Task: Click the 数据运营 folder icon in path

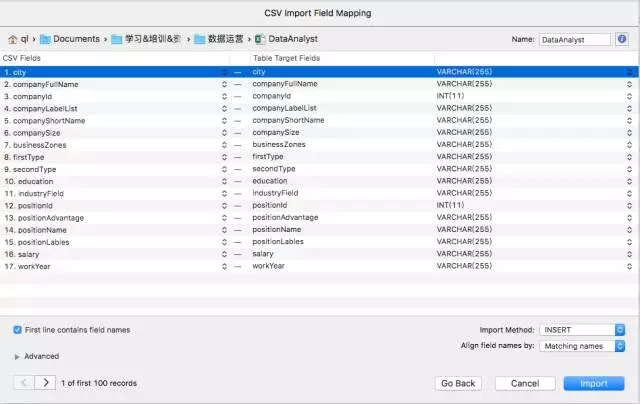Action: 200,39
